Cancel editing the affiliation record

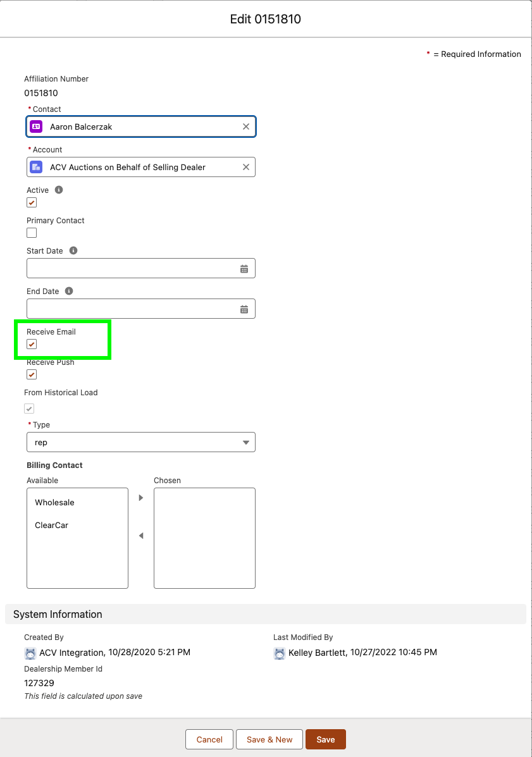click(209, 739)
